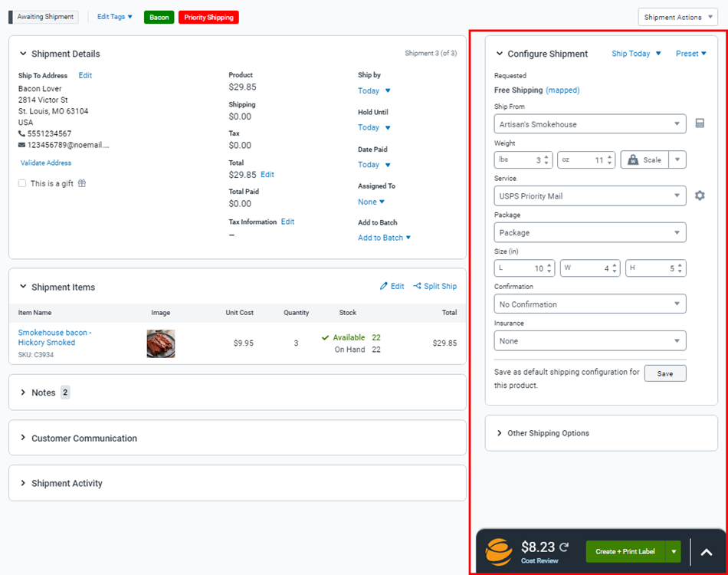Click the gift icon next to This is a gift
The width and height of the screenshot is (728, 575).
82,183
